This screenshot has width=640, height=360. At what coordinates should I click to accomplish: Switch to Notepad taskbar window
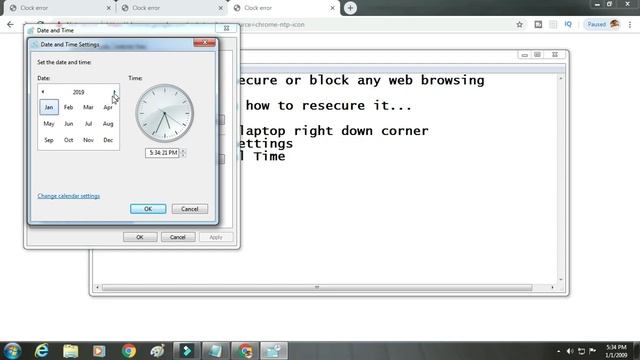pos(216,351)
